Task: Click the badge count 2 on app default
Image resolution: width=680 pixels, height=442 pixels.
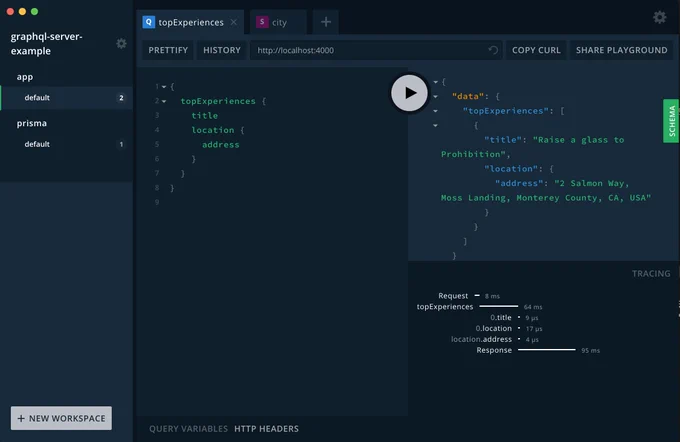Action: click(x=121, y=98)
